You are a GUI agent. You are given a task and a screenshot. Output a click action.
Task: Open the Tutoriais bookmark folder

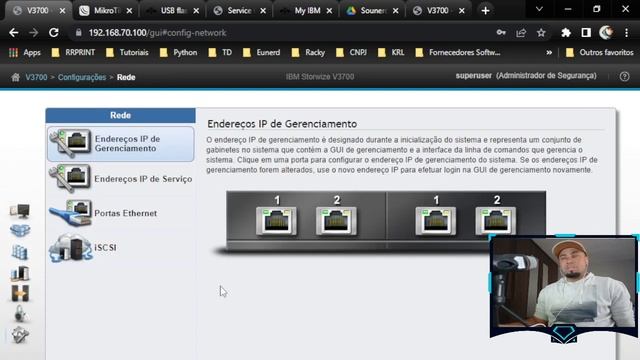[127, 53]
